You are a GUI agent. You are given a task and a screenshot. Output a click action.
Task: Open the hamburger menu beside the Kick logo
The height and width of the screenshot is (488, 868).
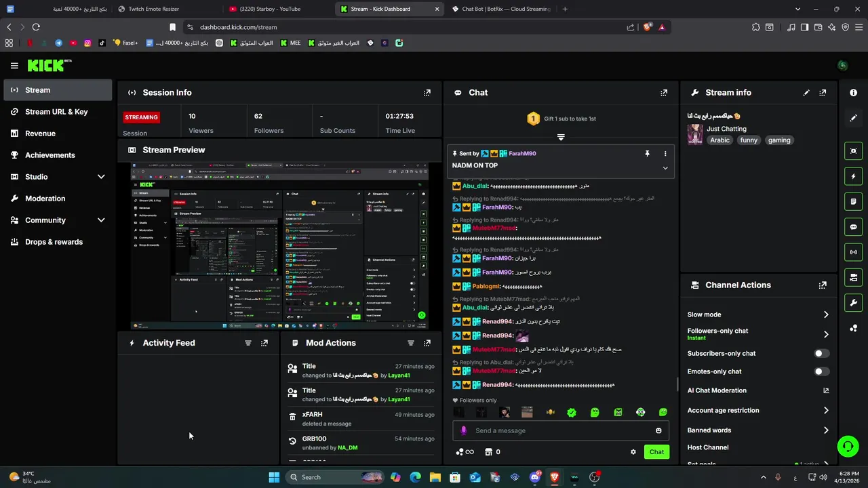(14, 66)
